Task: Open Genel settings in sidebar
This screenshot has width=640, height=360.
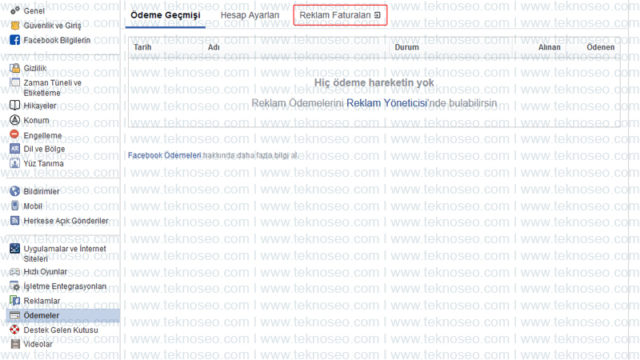Action: (34, 11)
